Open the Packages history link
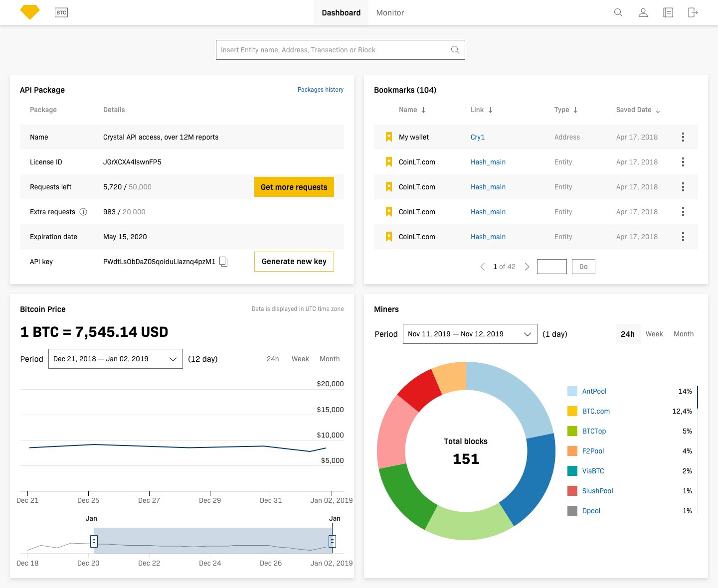 321,90
